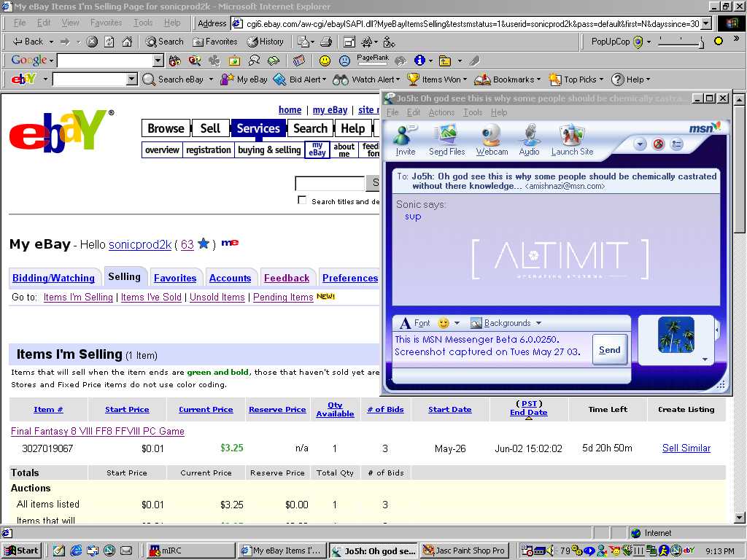Viewport: 747px width, 560px height.
Task: Expand the Backgrounds dropdown in Messenger
Action: (538, 323)
